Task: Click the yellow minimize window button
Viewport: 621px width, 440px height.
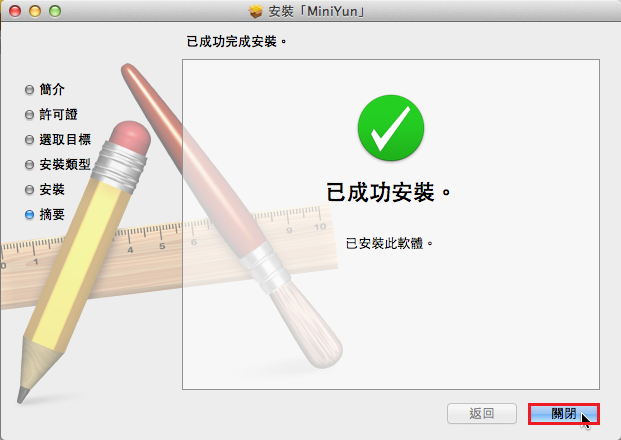Action: point(35,11)
